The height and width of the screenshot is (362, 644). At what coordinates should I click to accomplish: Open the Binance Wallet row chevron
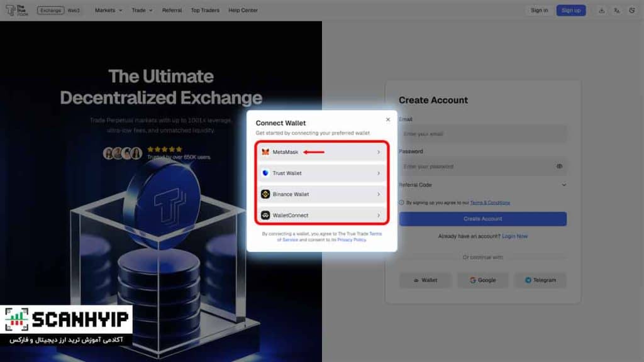pos(378,194)
